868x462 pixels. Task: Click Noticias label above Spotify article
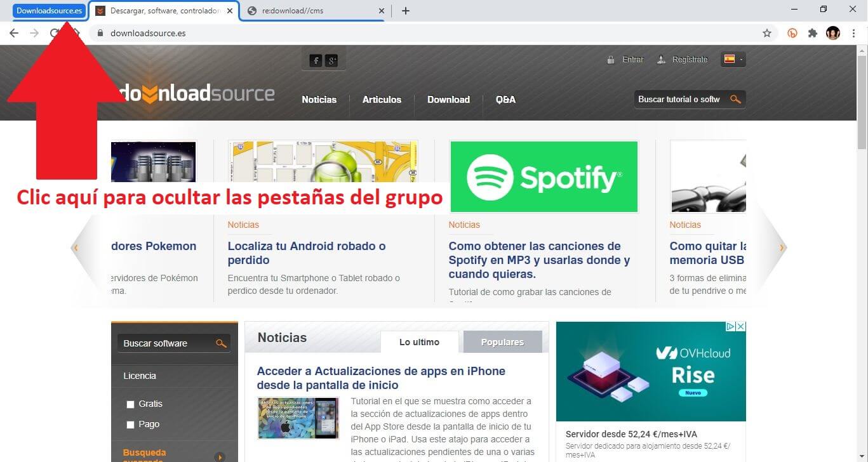tap(464, 225)
